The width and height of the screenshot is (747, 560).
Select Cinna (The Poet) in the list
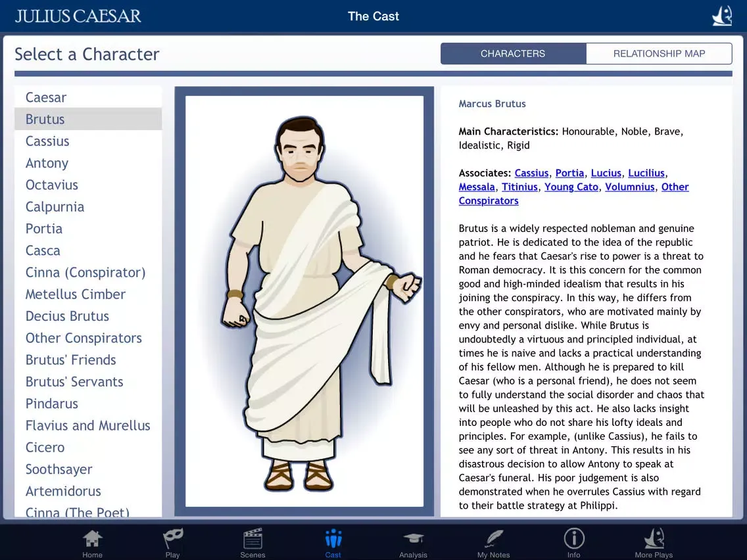coord(88,511)
